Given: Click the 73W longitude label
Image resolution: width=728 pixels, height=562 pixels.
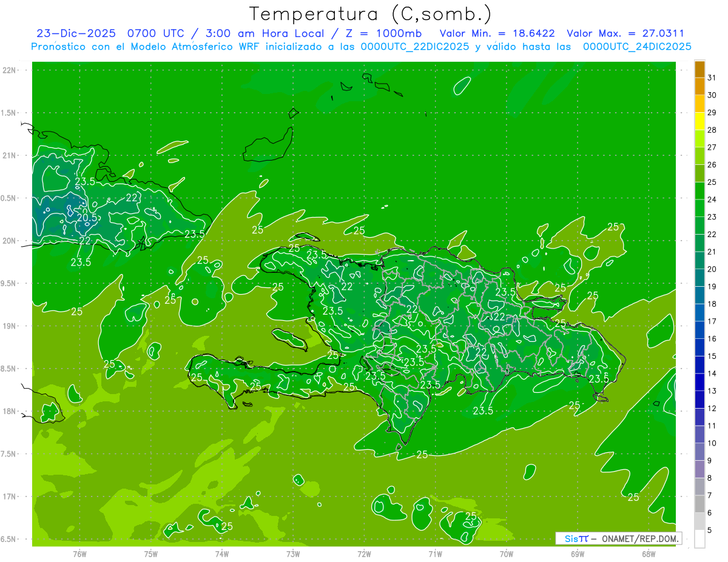Looking at the screenshot, I should [293, 554].
